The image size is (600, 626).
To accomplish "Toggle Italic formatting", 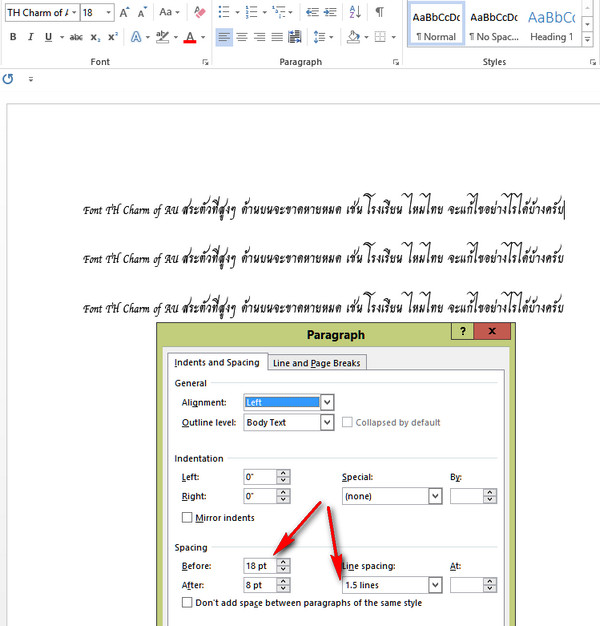I will [31, 37].
